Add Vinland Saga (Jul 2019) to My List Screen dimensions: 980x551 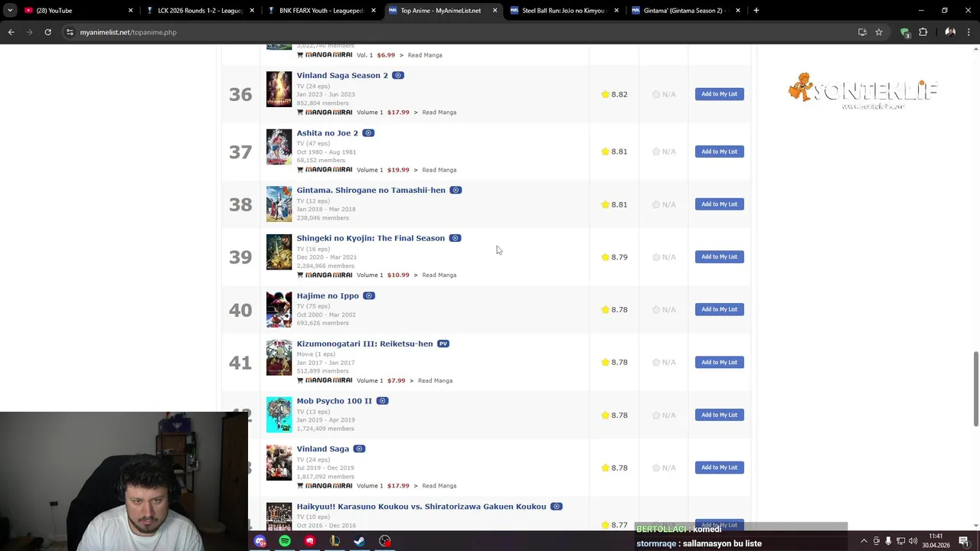point(719,468)
